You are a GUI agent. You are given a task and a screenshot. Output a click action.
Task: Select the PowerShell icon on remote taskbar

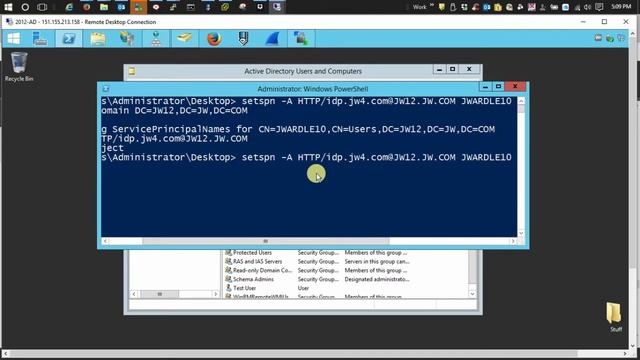click(x=69, y=39)
